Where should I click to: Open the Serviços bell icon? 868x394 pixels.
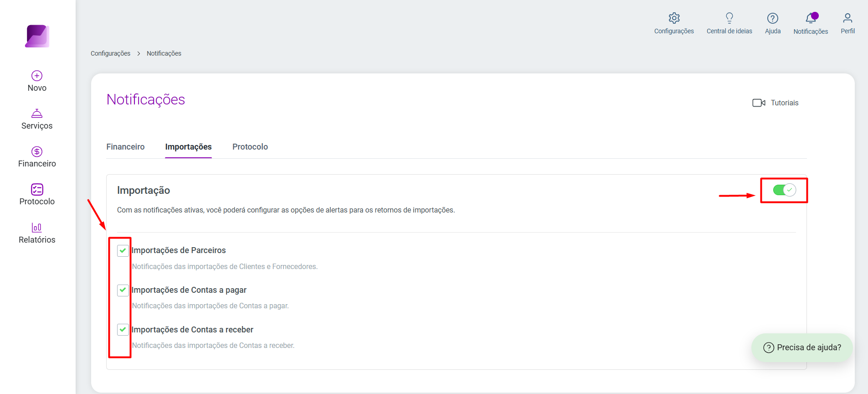coord(37,113)
